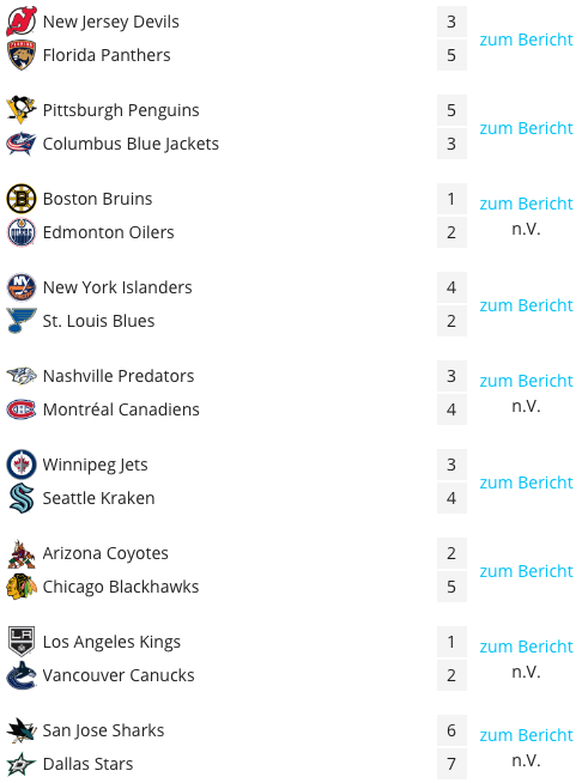
Task: Select the Pittsburgh Penguins logo icon
Action: (21, 110)
